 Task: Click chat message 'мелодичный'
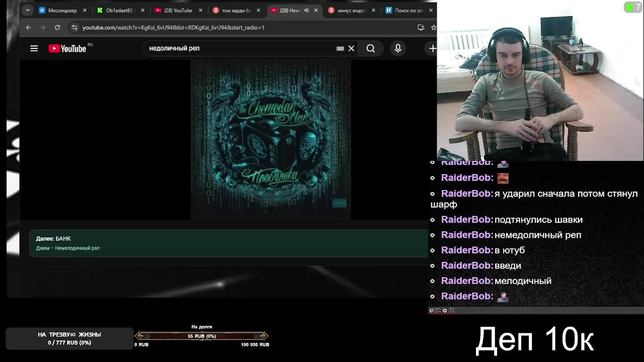tap(523, 281)
